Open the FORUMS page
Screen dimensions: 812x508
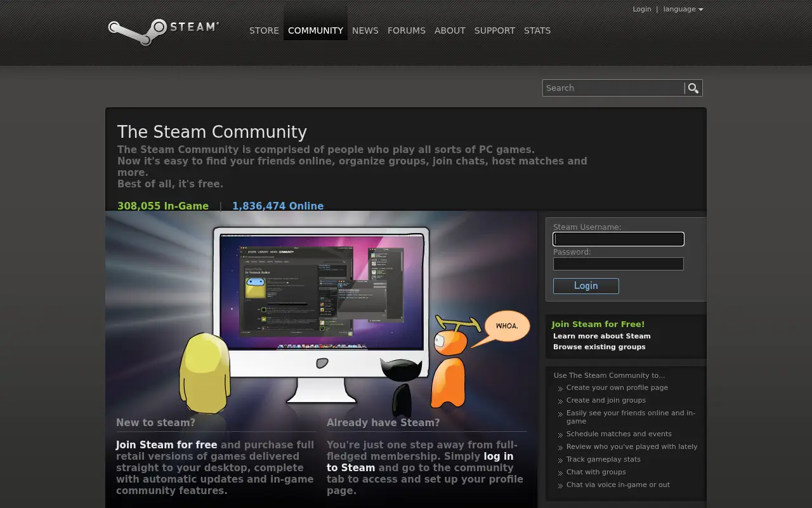coord(407,30)
